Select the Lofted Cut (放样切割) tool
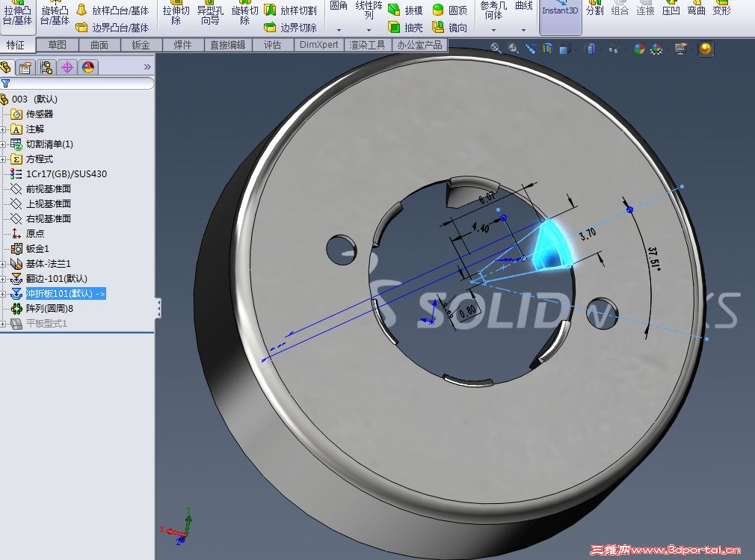 click(291, 10)
